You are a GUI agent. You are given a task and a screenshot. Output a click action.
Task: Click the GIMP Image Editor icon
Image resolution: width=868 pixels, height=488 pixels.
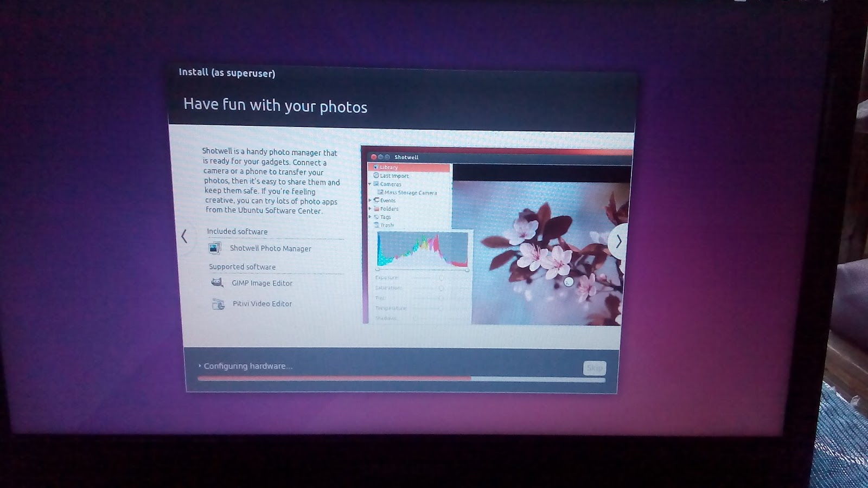tap(217, 282)
